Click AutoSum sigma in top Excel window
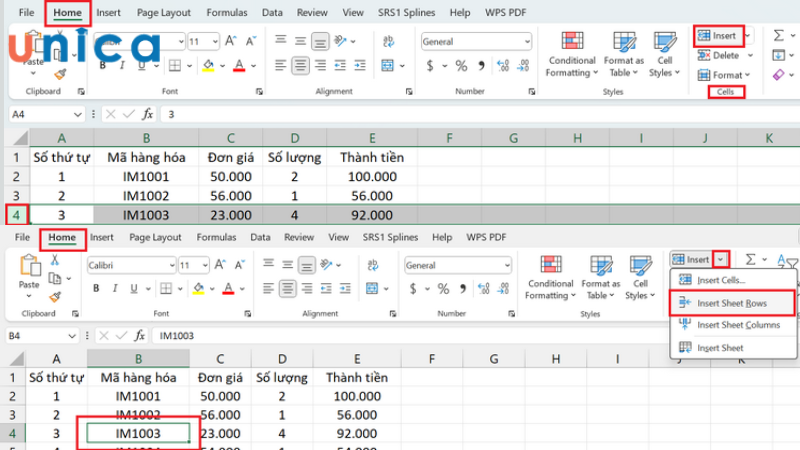Image resolution: width=800 pixels, height=450 pixels. coord(779,35)
